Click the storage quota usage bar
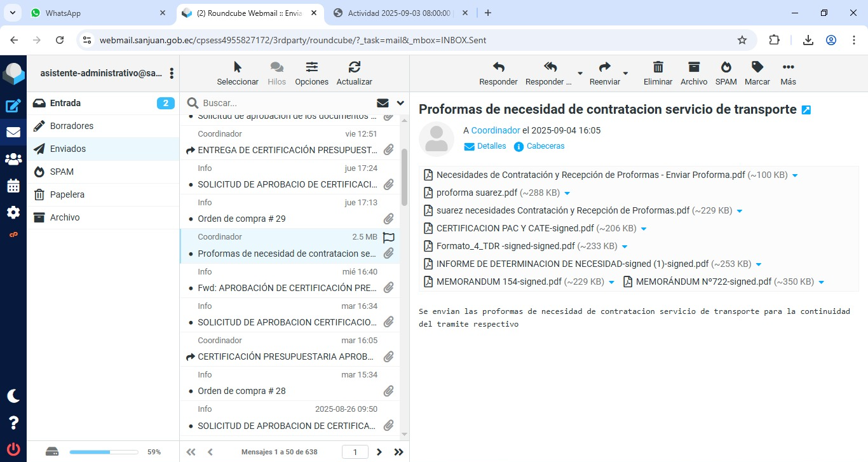Screen dimensions: 868x462 tap(104, 452)
